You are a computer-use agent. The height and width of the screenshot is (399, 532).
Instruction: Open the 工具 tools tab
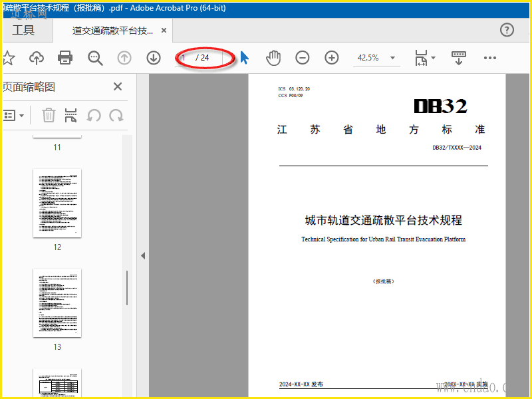point(24,30)
